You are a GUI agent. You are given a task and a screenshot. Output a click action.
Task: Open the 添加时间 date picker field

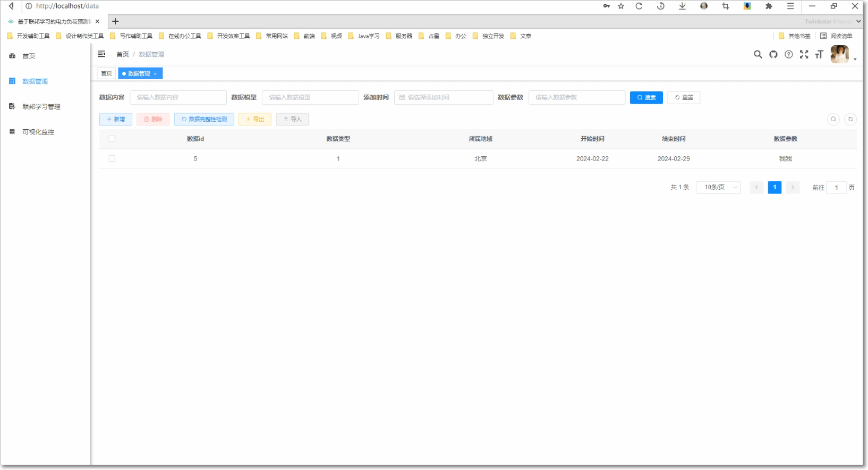[x=444, y=97]
